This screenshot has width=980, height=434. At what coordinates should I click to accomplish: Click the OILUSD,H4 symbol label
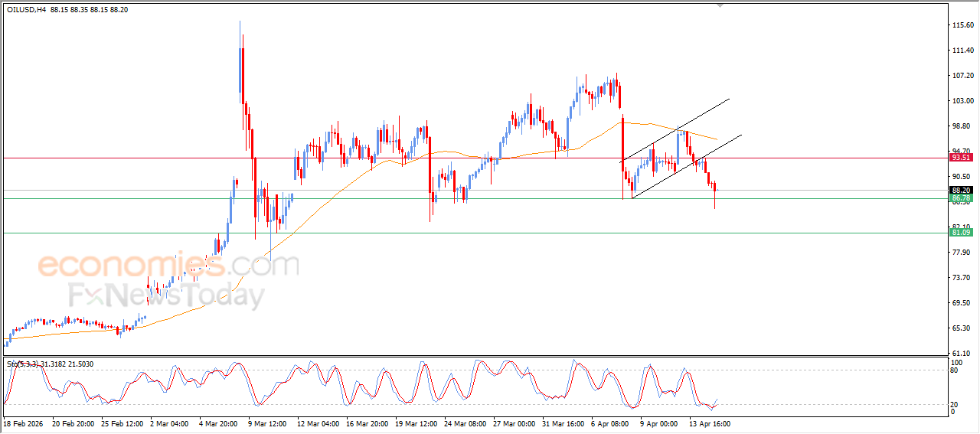point(27,8)
